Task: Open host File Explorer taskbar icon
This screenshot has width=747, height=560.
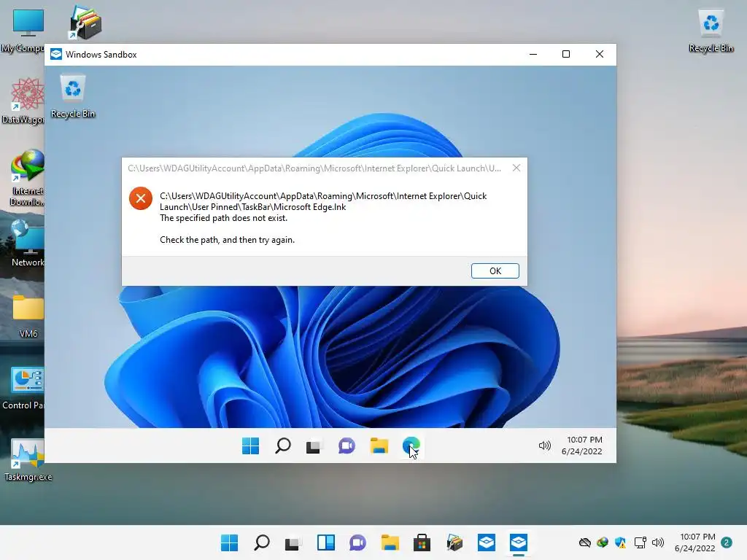Action: coord(390,542)
